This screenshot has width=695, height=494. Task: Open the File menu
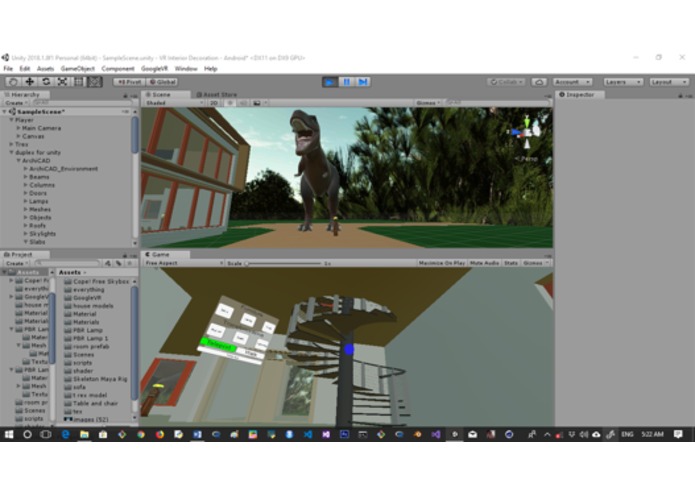8,69
